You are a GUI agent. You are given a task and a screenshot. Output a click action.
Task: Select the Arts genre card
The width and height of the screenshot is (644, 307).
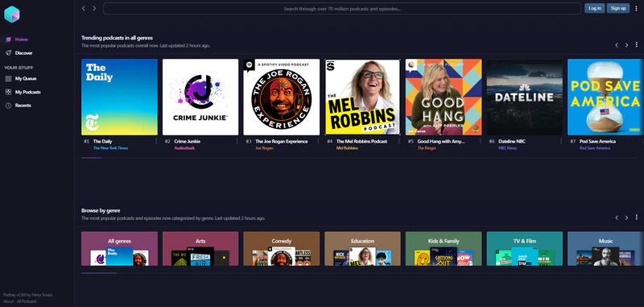(x=200, y=249)
